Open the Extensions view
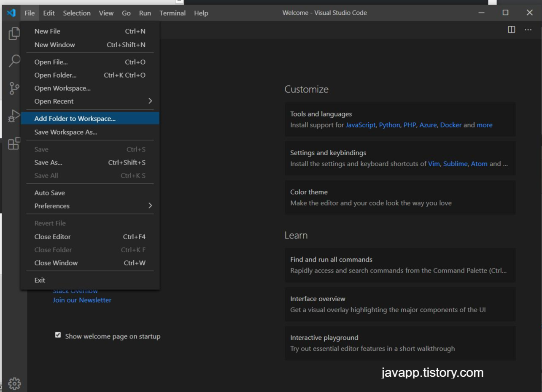 [14, 143]
